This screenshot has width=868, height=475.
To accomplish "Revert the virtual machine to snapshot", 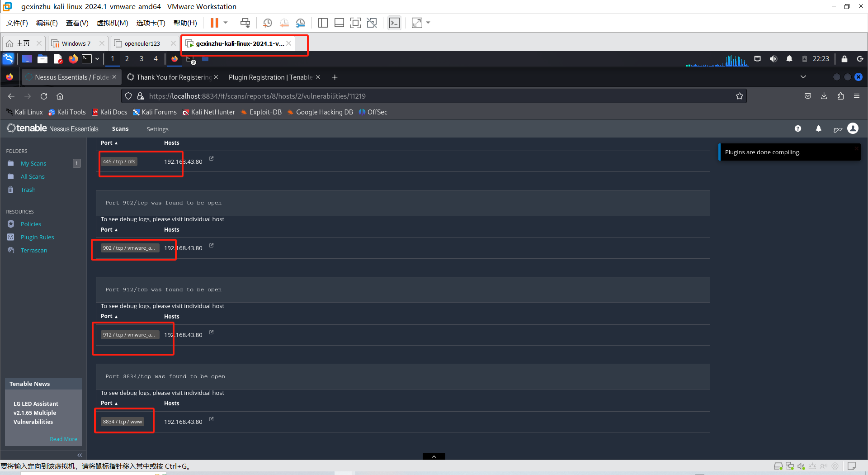I will point(284,23).
